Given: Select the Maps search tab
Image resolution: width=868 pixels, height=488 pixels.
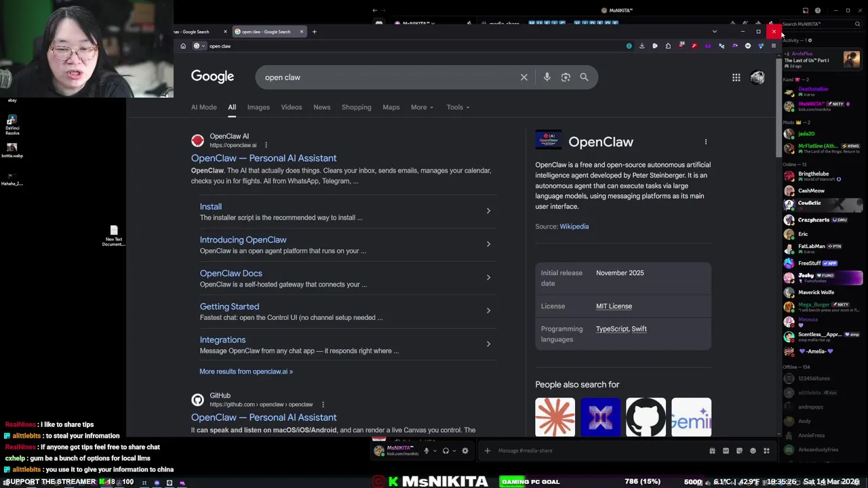Looking at the screenshot, I should (x=391, y=107).
